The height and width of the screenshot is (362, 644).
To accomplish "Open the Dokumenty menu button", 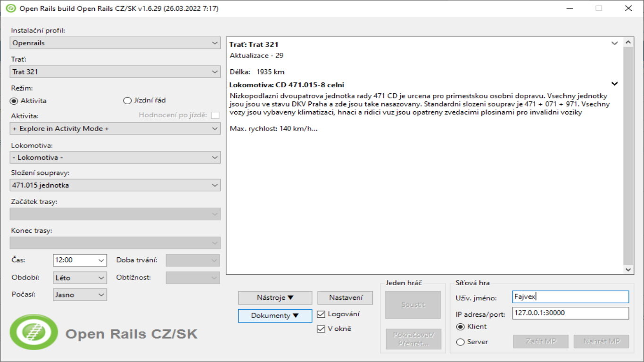I will pyautogui.click(x=275, y=316).
